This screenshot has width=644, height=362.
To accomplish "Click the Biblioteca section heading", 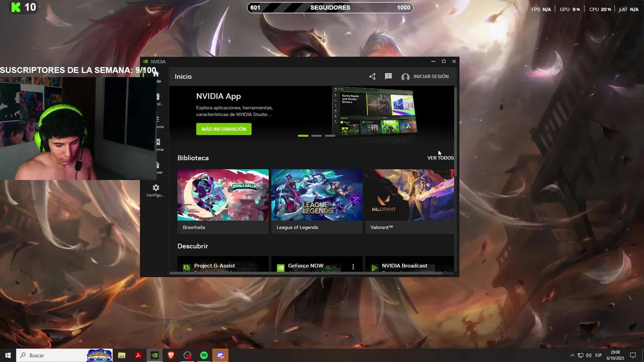I will 193,158.
